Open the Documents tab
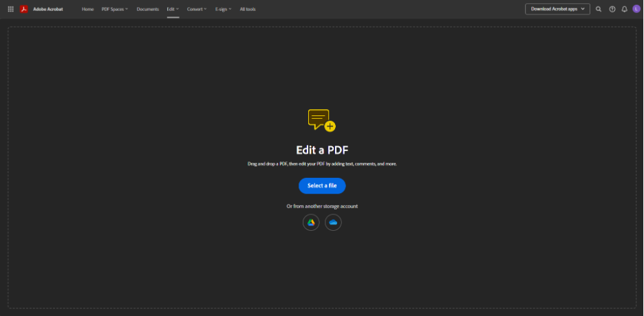 tap(147, 9)
